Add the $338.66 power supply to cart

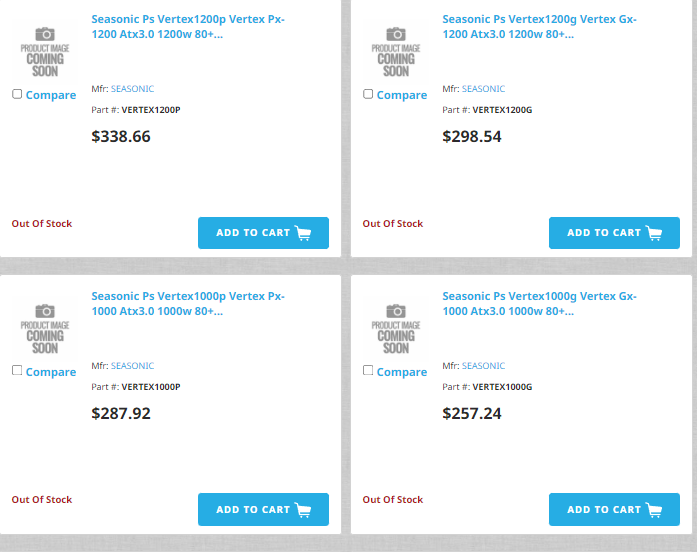pos(263,233)
